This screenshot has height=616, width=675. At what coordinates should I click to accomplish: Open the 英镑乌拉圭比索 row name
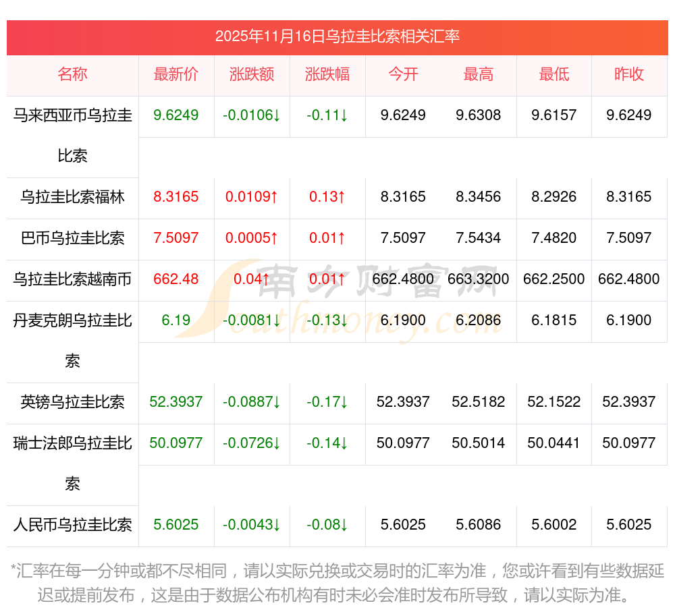point(72,402)
